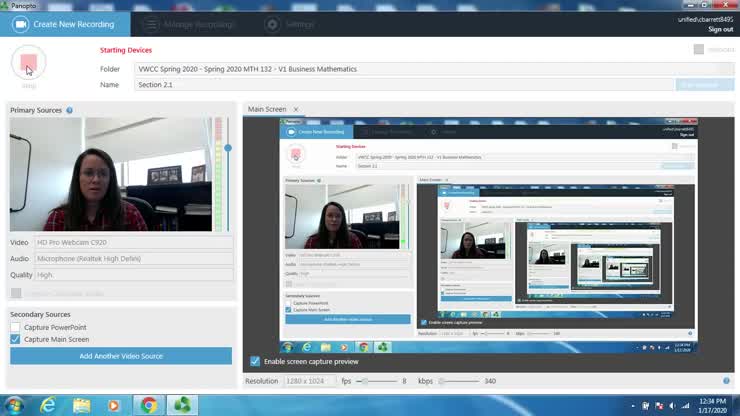
Task: Click the Windows Start button
Action: [x=13, y=404]
